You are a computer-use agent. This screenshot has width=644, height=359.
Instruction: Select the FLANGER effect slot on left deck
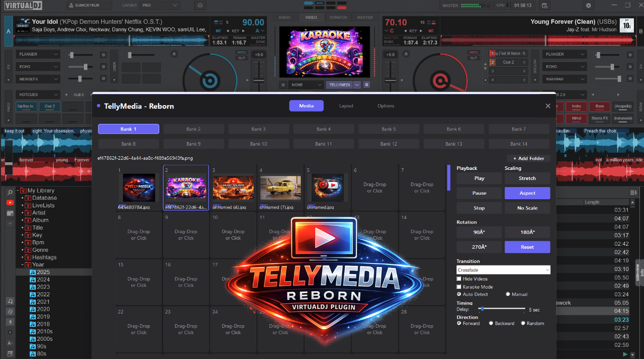(x=38, y=54)
